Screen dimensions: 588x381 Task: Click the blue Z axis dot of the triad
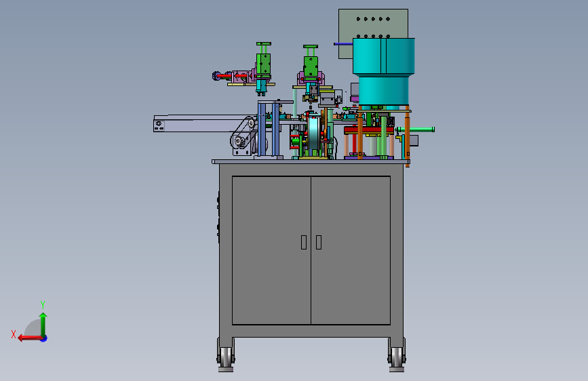[x=44, y=338]
